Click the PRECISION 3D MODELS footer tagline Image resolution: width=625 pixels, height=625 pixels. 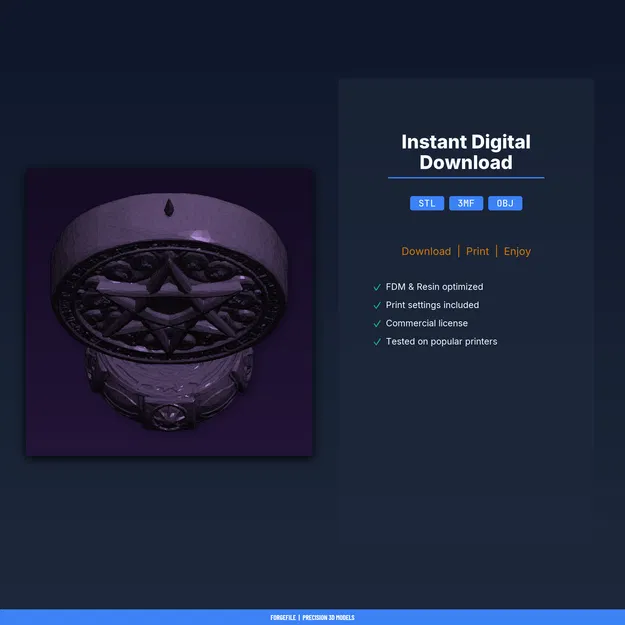click(x=328, y=617)
